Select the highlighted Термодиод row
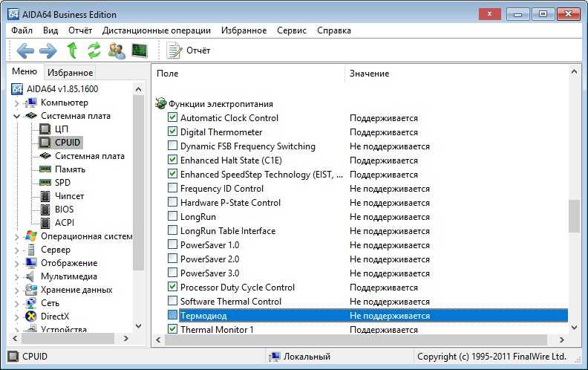588x370 pixels. [373, 316]
